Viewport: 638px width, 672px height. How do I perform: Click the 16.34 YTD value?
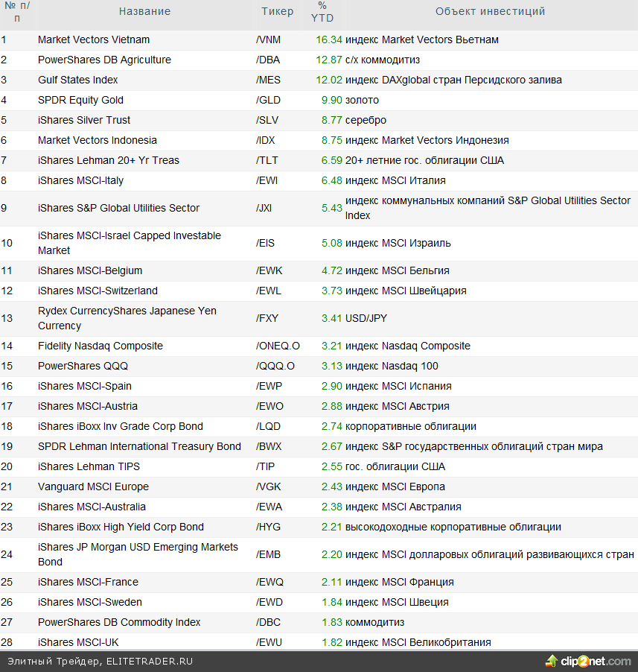point(329,39)
